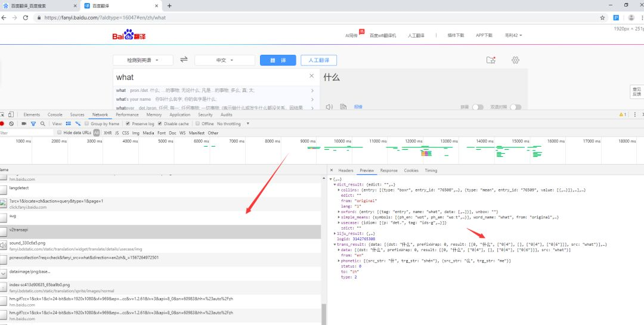
Task: Expand the collins JSON node
Action: [x=339, y=190]
